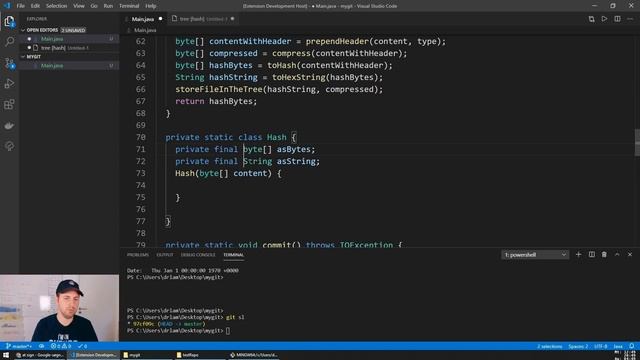Click the check count in status bar
Screen dimensions: 640x360
point(82,346)
